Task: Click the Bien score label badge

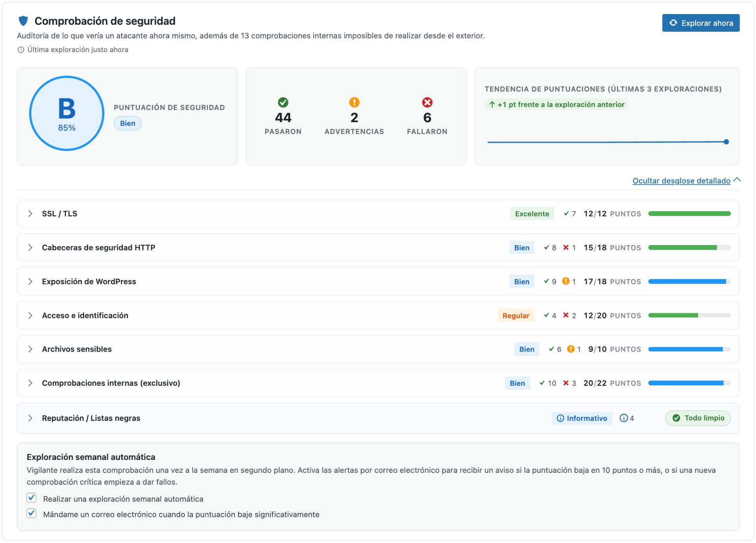Action: point(128,123)
